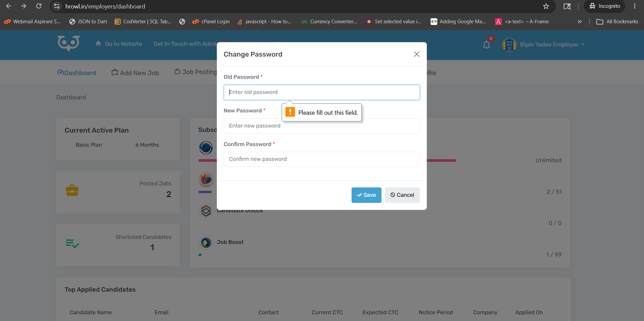Bookmark this page with the star
644x321 pixels.
[546, 6]
